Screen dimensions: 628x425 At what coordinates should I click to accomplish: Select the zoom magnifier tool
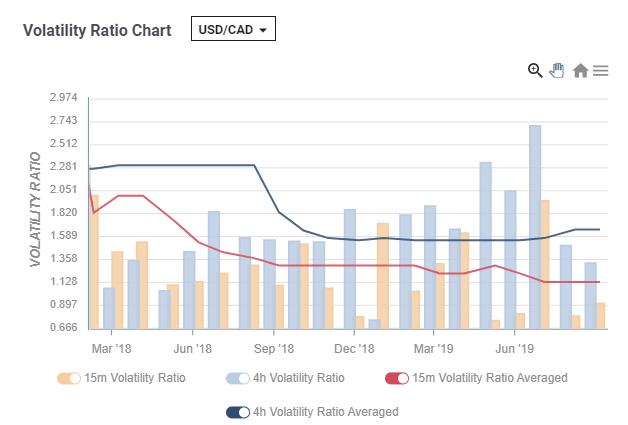coord(535,70)
